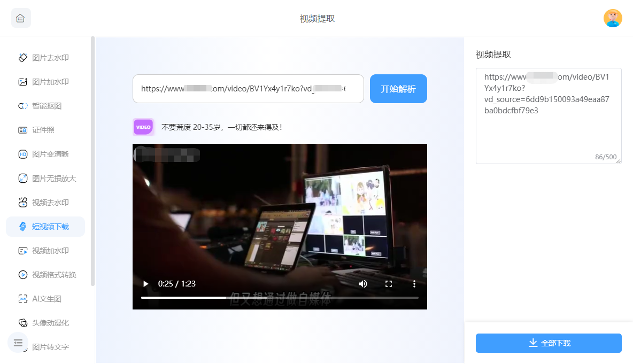Open 图片去水印 menu item
Image resolution: width=633 pixels, height=364 pixels.
pyautogui.click(x=45, y=58)
